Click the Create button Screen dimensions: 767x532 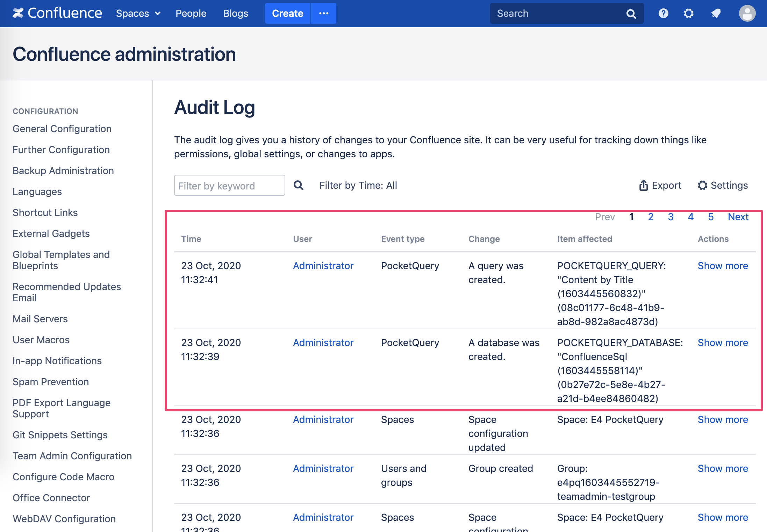pos(287,13)
